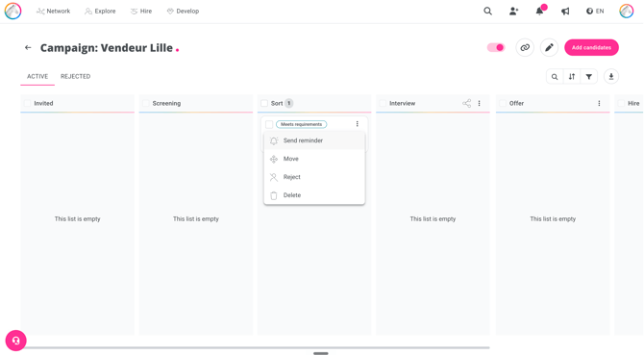Check the Offer column checkbox
Image resolution: width=644 pixels, height=355 pixels.
503,104
